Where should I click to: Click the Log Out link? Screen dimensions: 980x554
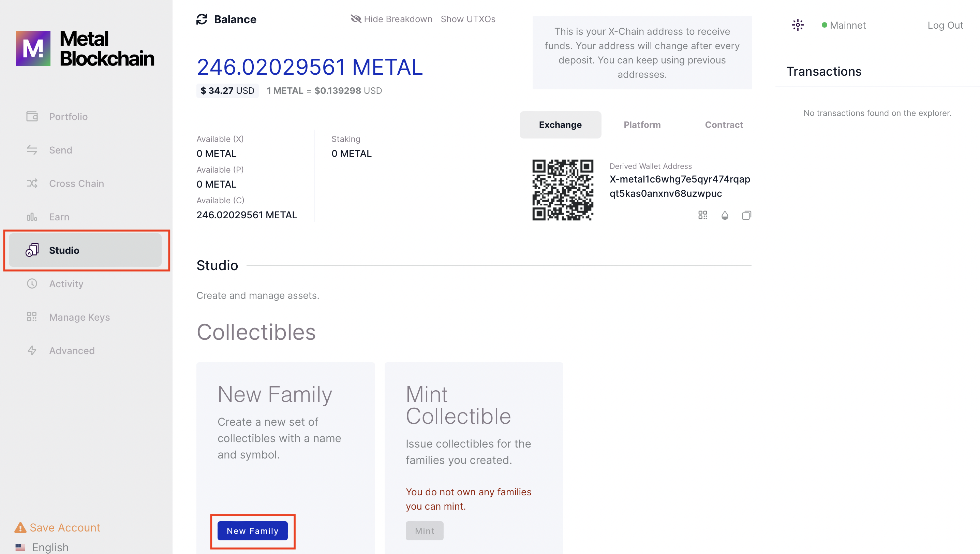click(945, 25)
